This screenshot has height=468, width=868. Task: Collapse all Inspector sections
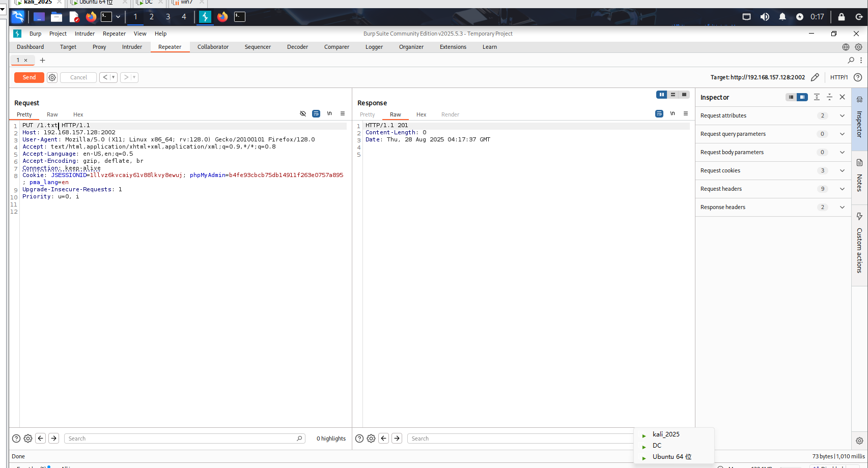[829, 97]
